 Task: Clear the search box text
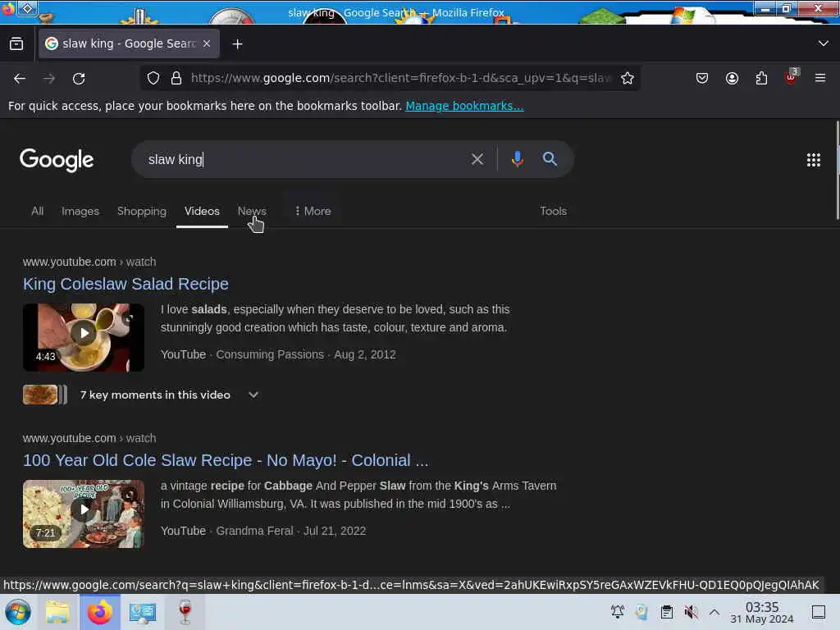pos(477,159)
